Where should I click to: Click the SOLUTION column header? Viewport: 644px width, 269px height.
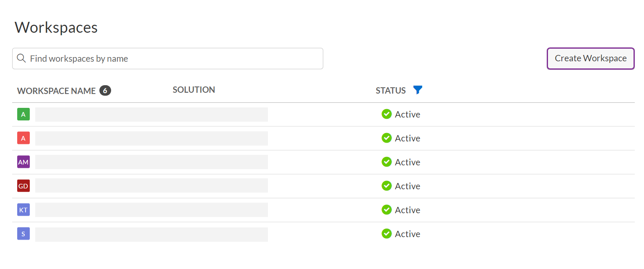(x=194, y=89)
